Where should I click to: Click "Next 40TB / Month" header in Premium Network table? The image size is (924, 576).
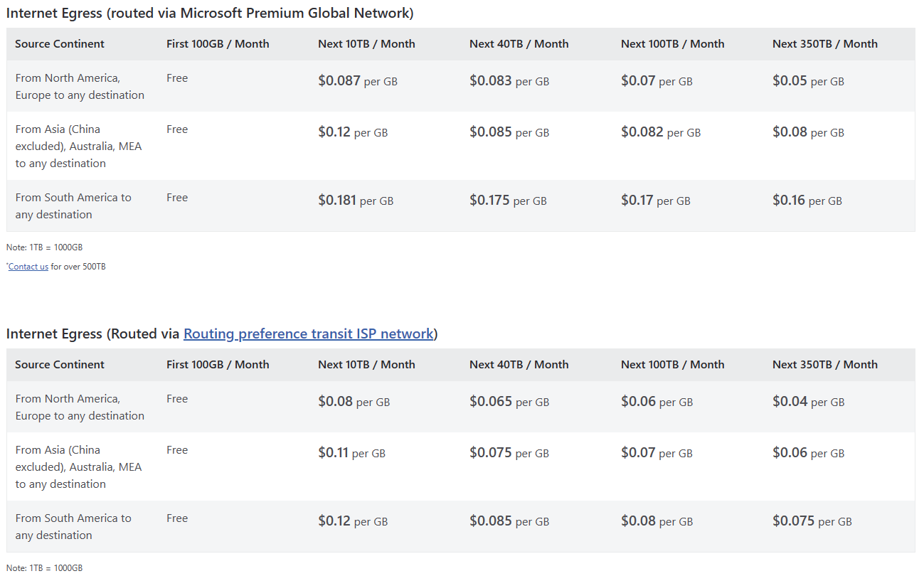pos(519,44)
